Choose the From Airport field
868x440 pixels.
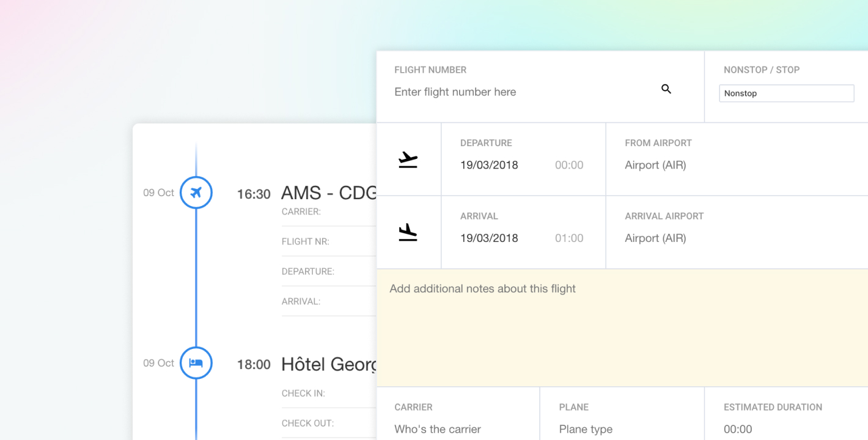655,165
